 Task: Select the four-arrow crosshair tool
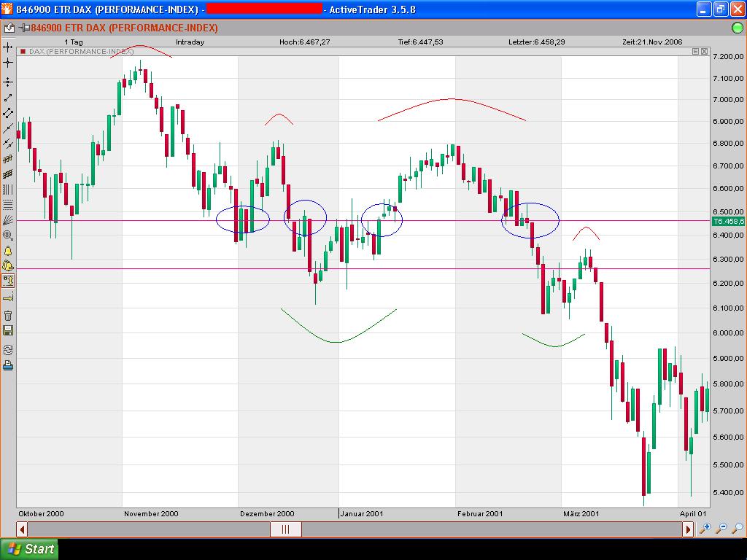[7, 47]
